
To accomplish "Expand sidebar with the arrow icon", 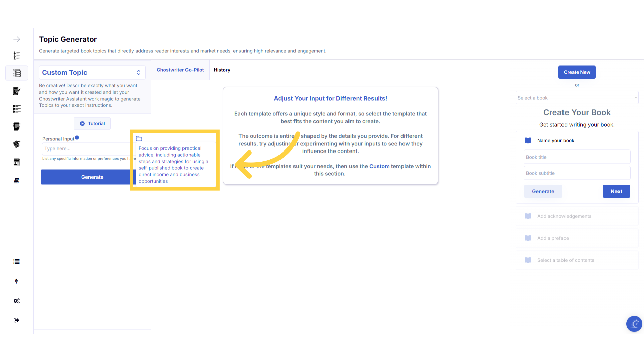I will tap(17, 39).
